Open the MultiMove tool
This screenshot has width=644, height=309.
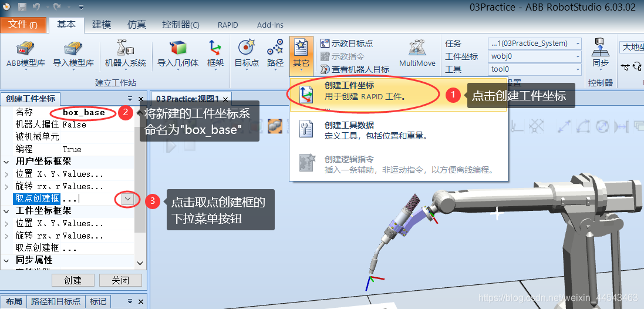pos(417,53)
